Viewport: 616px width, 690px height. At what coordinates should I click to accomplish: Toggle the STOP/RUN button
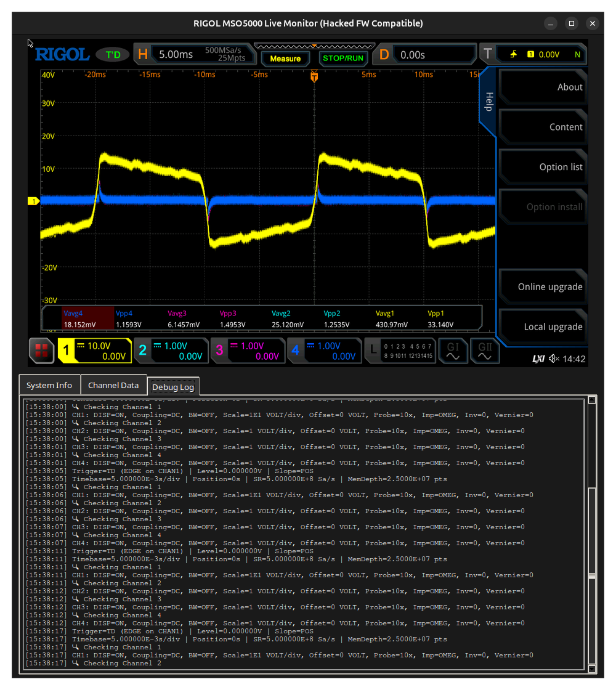click(343, 58)
